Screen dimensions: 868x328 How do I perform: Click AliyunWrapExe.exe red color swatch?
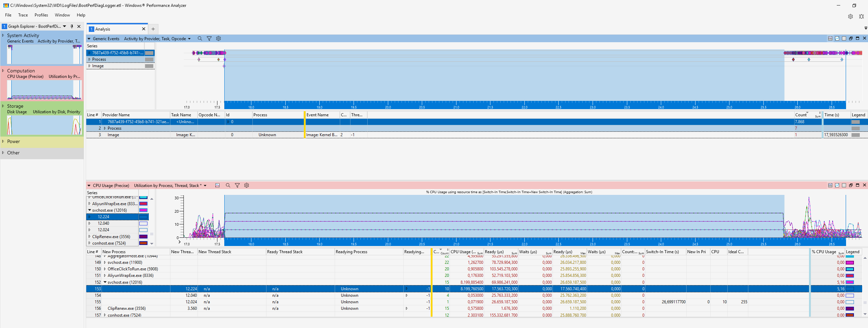pyautogui.click(x=143, y=204)
